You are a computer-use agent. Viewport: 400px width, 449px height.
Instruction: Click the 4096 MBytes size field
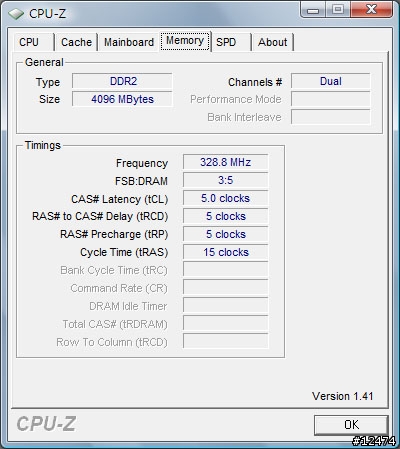click(x=122, y=99)
